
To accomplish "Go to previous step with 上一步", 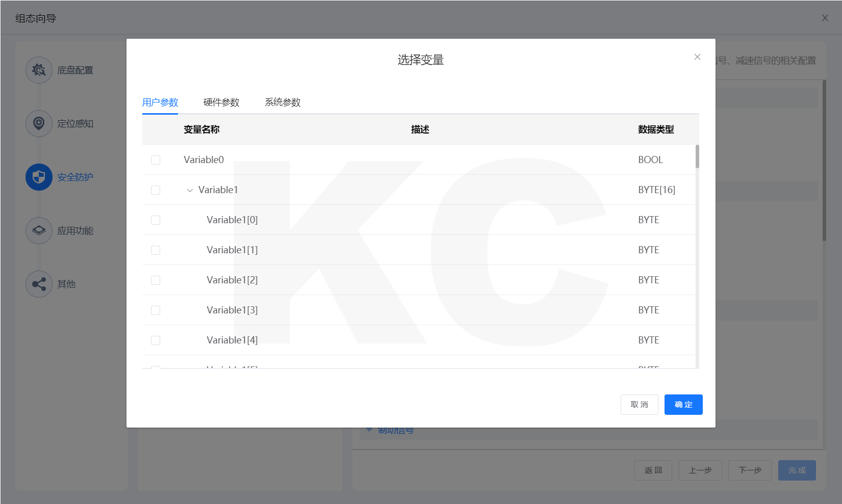I will click(700, 470).
